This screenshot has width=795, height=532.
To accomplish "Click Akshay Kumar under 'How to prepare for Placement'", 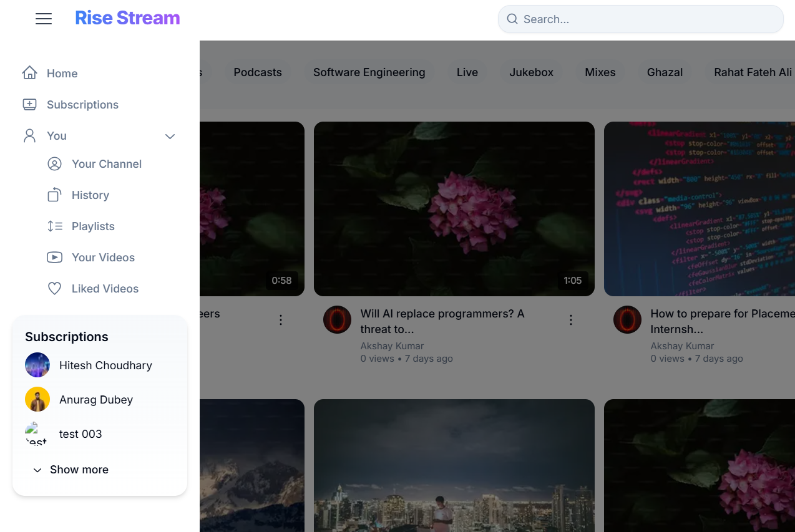I will coord(682,346).
